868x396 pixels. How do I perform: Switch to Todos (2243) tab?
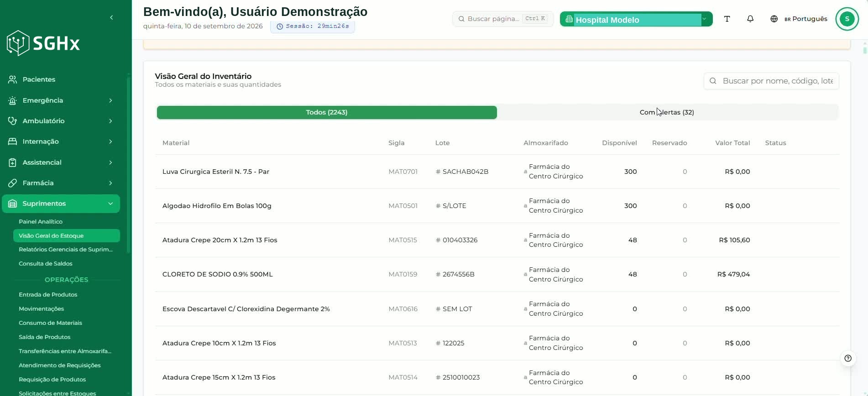(327, 112)
